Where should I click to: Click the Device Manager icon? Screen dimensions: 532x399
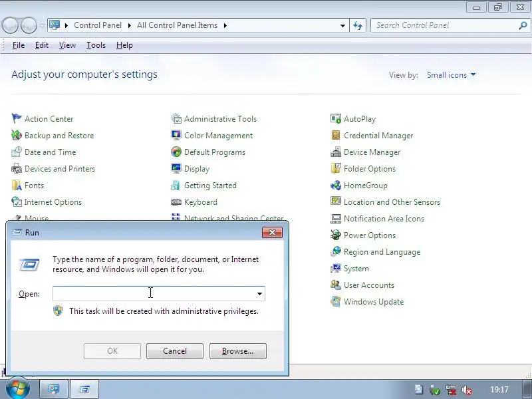(336, 152)
